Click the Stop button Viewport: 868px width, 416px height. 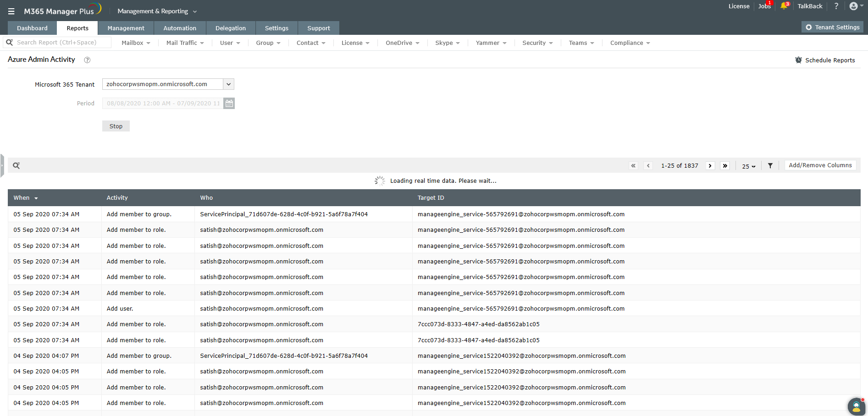(116, 126)
